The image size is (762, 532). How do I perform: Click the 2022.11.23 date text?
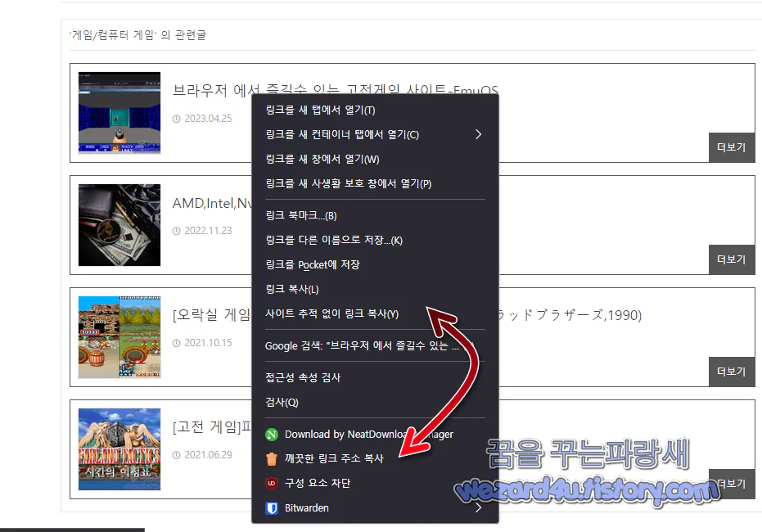pos(208,231)
